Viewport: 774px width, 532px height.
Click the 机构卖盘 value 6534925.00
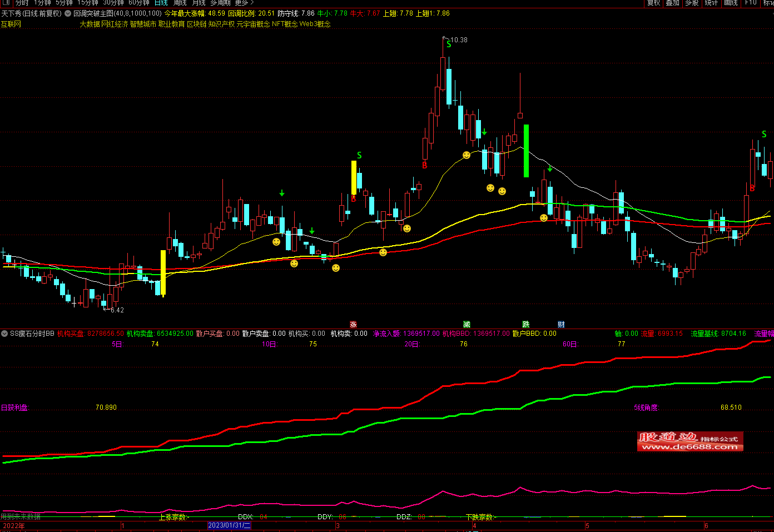[175, 334]
